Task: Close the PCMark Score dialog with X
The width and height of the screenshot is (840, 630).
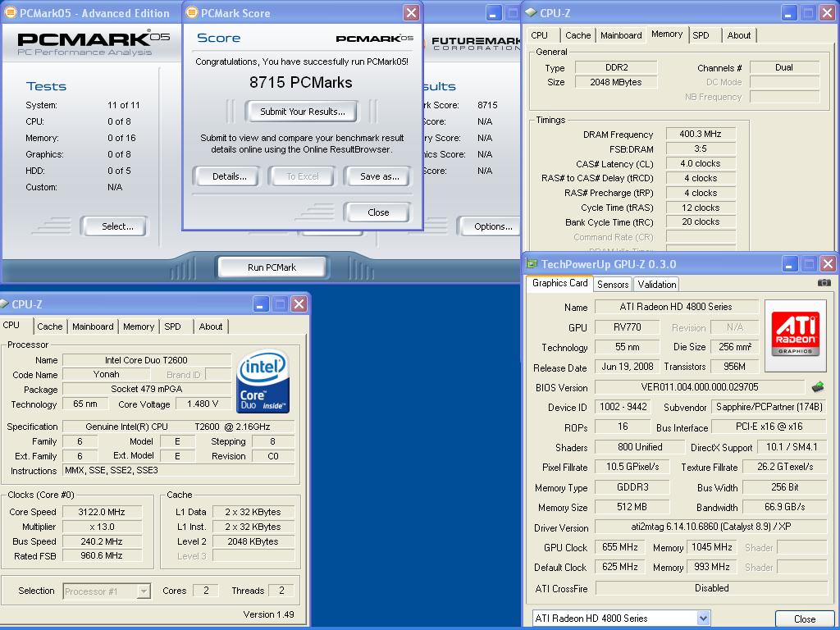Action: click(411, 13)
